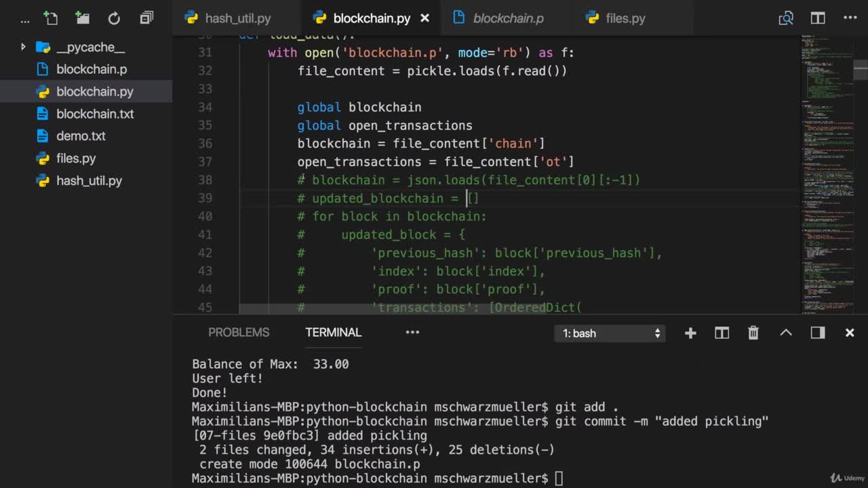The height and width of the screenshot is (488, 868).
Task: Switch to blockchain.p tab
Action: pyautogui.click(x=508, y=18)
